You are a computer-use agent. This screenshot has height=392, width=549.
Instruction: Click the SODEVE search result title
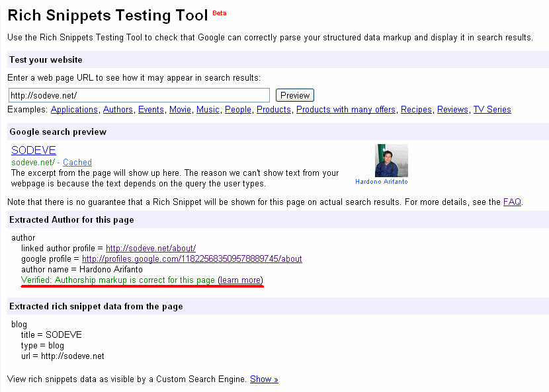(x=34, y=150)
